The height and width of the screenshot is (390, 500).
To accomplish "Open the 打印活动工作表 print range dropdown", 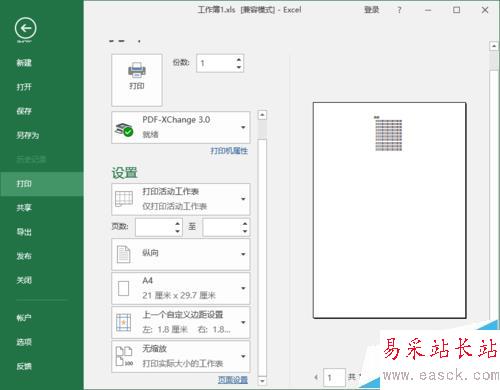I will pos(180,199).
